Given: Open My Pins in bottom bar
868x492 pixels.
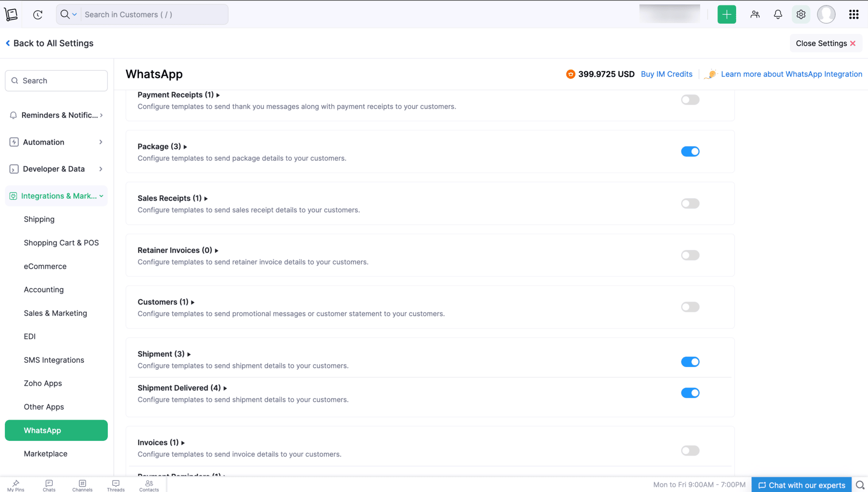Looking at the screenshot, I should [16, 486].
